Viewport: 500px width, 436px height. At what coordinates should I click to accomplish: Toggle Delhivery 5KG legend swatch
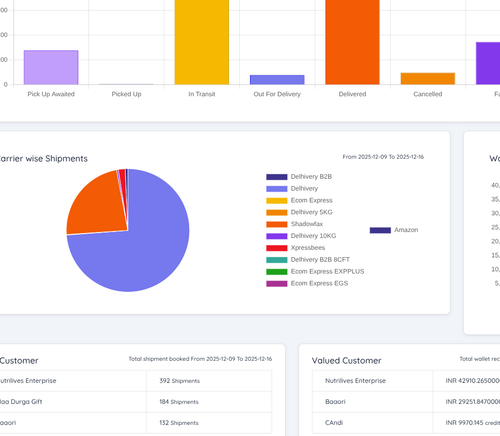click(x=277, y=212)
